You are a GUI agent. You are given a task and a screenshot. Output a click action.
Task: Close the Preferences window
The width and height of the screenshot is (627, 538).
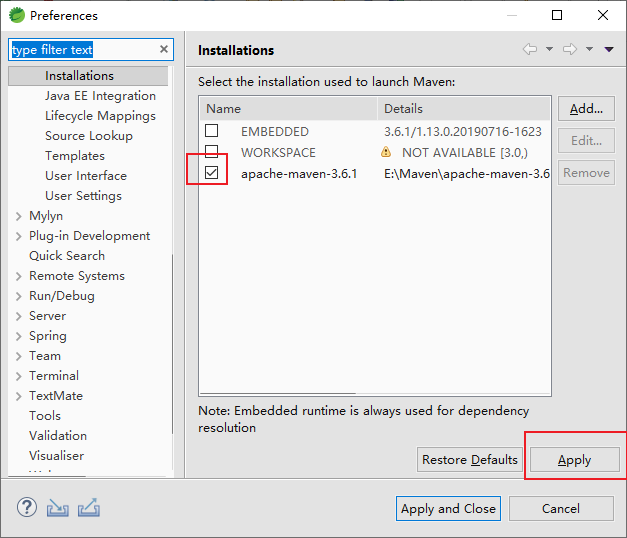click(603, 15)
